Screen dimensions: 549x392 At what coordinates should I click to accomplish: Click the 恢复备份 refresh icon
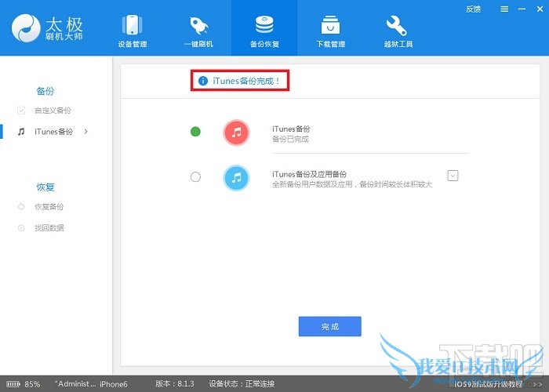21,206
